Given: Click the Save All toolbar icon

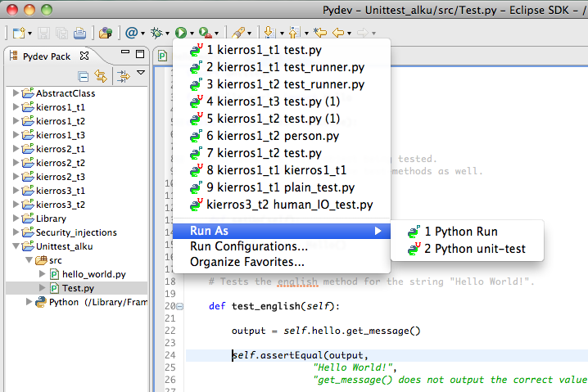Looking at the screenshot, I should [61, 34].
